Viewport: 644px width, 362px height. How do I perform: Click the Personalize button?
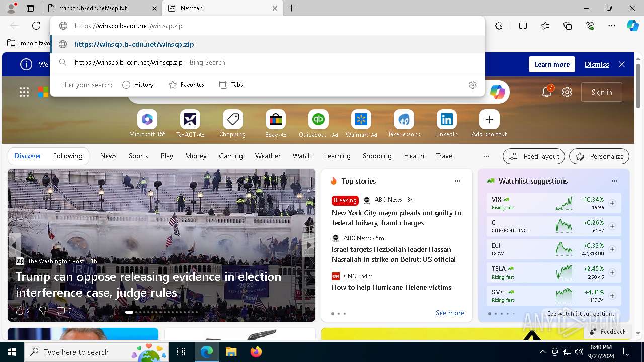[599, 156]
